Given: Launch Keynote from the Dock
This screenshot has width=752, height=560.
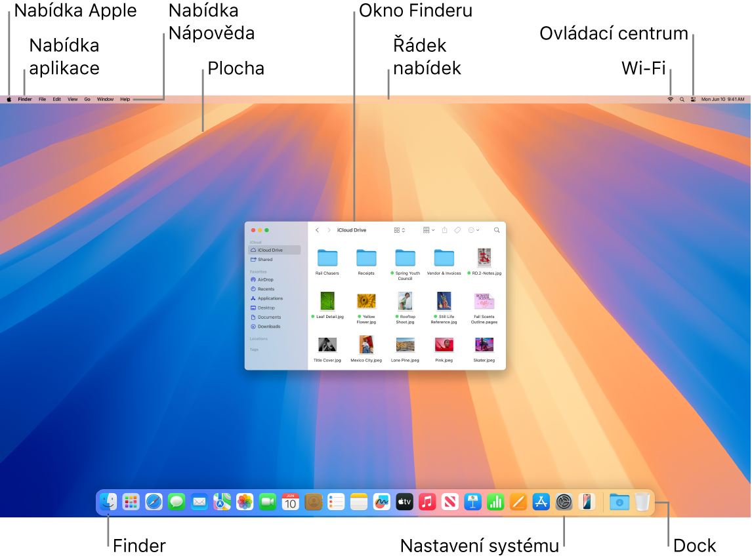Looking at the screenshot, I should point(472,502).
